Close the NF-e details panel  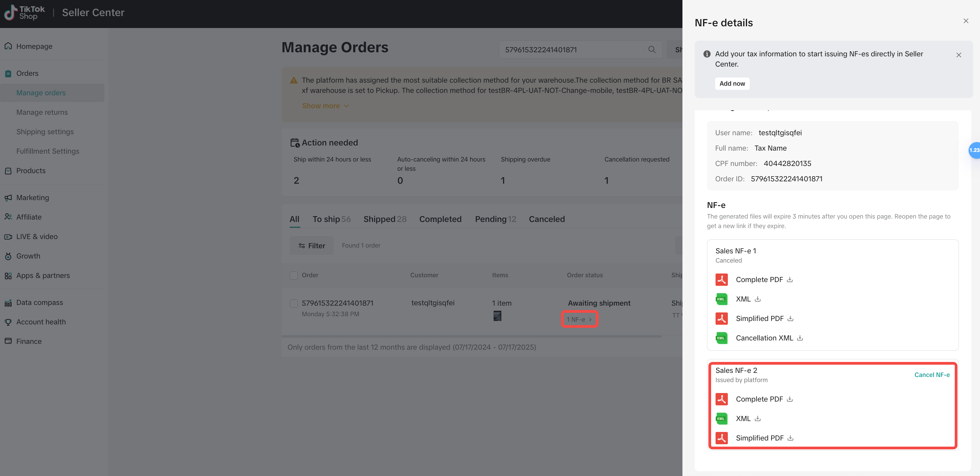pyautogui.click(x=966, y=21)
